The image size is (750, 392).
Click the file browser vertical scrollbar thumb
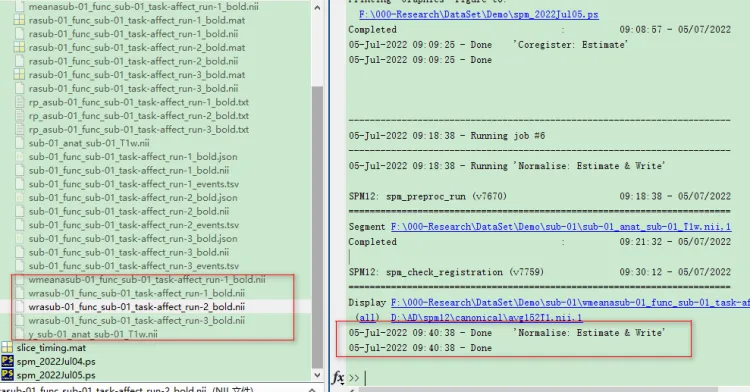point(317,227)
